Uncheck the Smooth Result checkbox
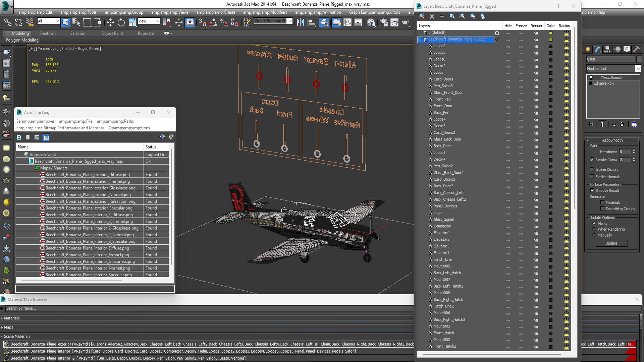This screenshot has width=644, height=362. coord(592,190)
